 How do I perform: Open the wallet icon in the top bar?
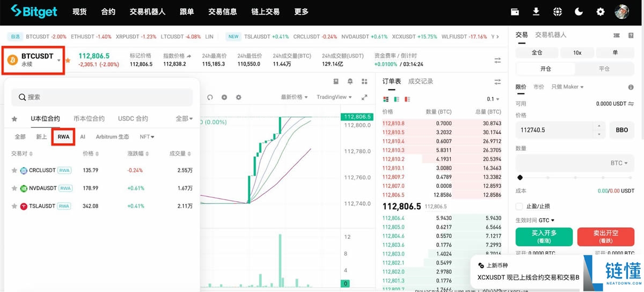coord(515,11)
